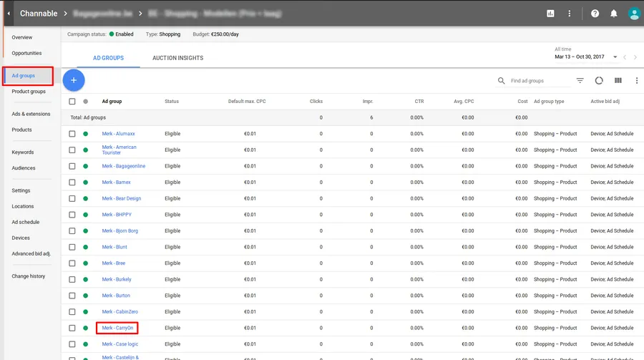Open the help question mark icon
Screen dimensions: 644x360
595,14
